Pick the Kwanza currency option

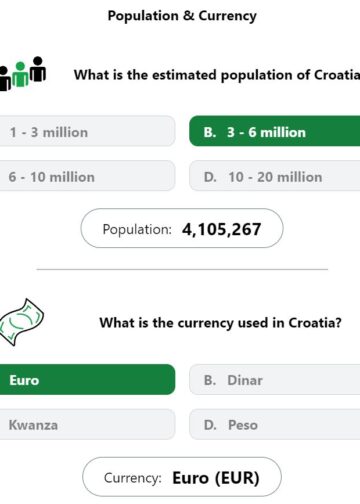point(87,424)
